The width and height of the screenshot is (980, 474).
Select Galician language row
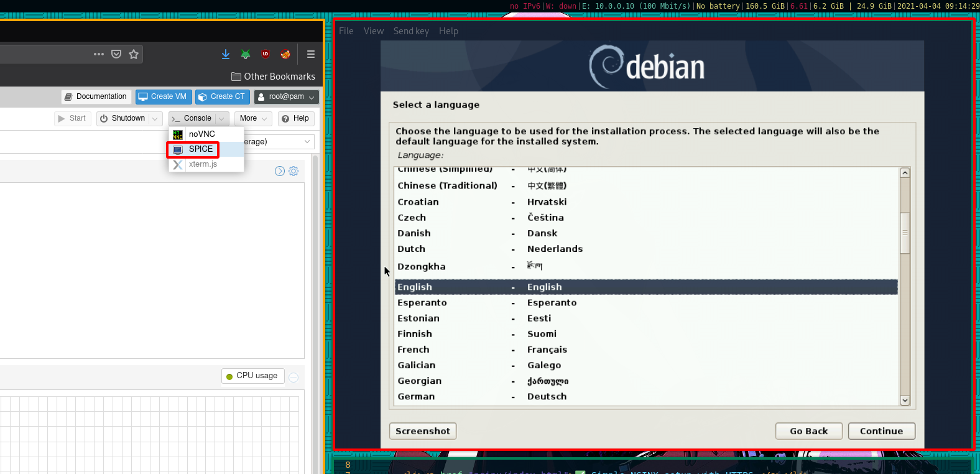646,365
